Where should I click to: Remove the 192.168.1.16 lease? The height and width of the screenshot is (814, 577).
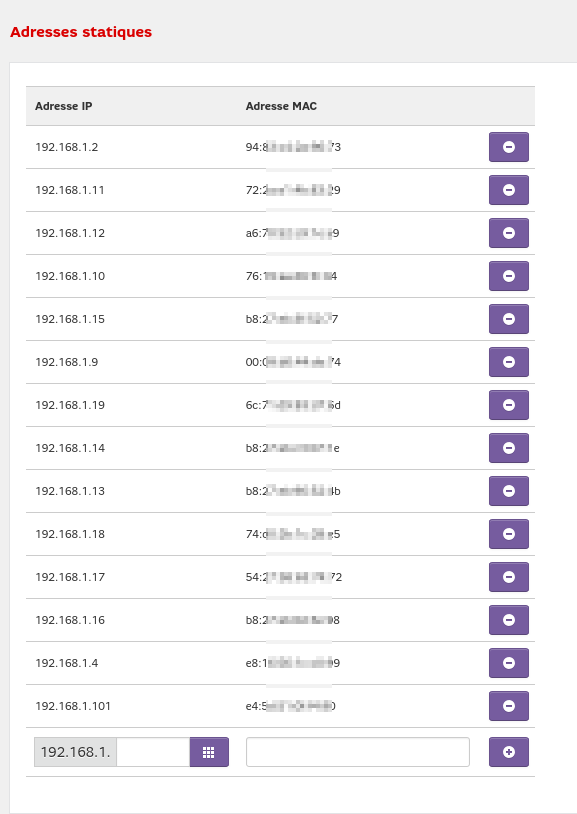pyautogui.click(x=508, y=620)
